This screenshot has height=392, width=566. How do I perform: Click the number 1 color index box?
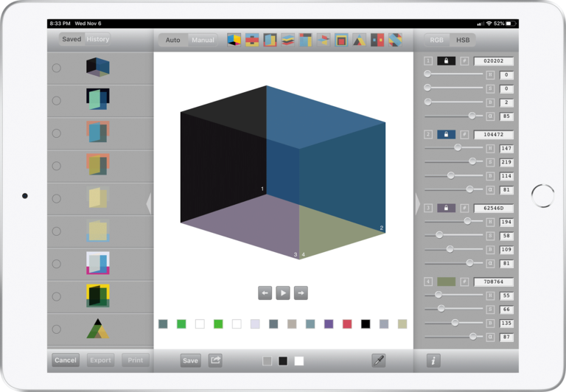click(x=428, y=61)
